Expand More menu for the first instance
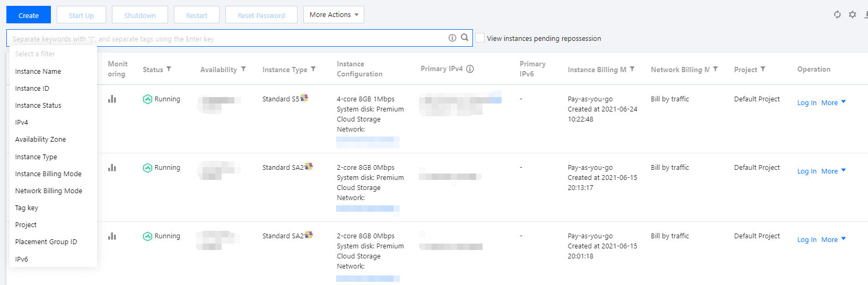Screen dimensions: 868x285 click(x=833, y=102)
